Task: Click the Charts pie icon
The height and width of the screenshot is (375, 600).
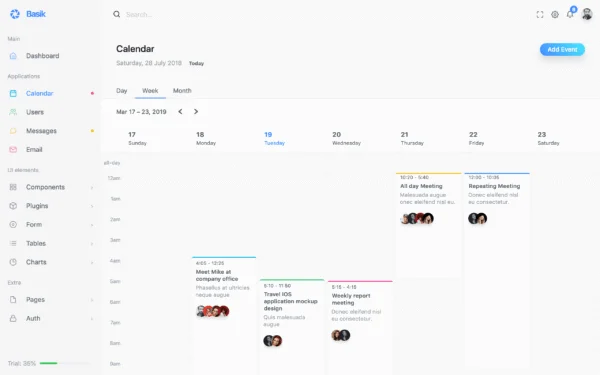Action: tap(13, 262)
